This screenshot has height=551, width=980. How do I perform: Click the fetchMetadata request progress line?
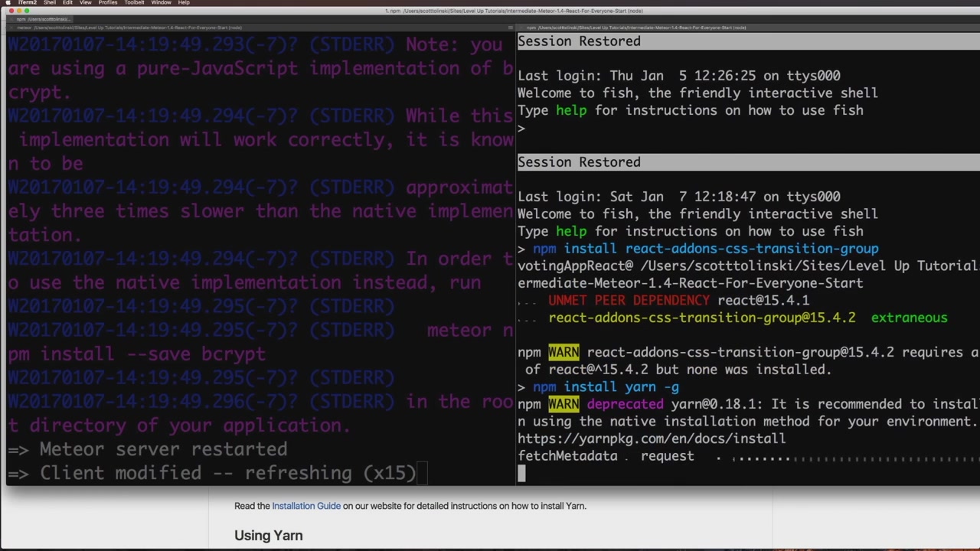(x=748, y=456)
